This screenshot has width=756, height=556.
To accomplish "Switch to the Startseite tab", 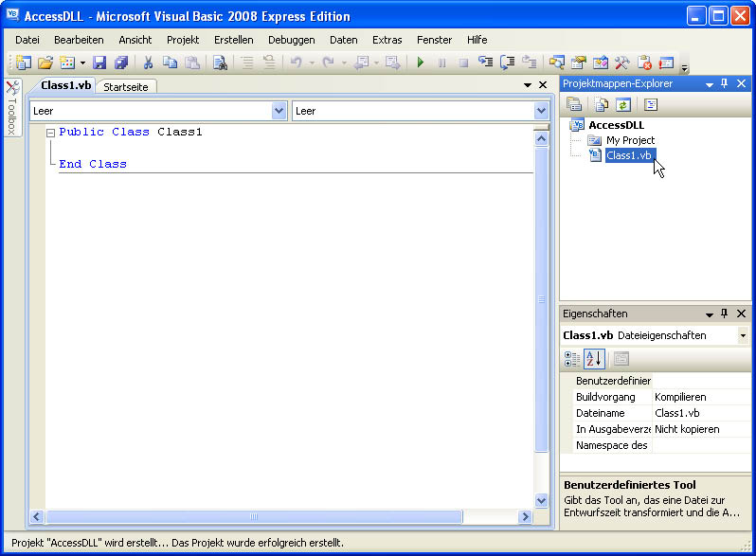I will pyautogui.click(x=127, y=86).
